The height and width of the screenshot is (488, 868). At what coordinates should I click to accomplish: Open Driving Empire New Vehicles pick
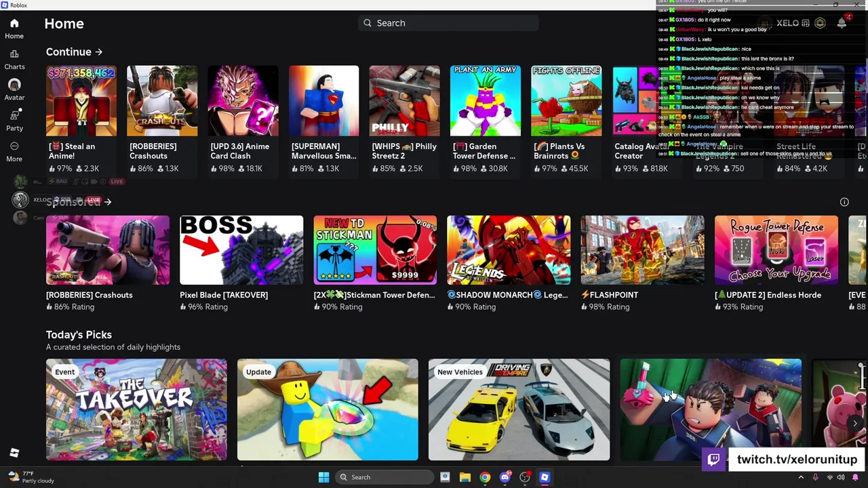[x=519, y=409]
